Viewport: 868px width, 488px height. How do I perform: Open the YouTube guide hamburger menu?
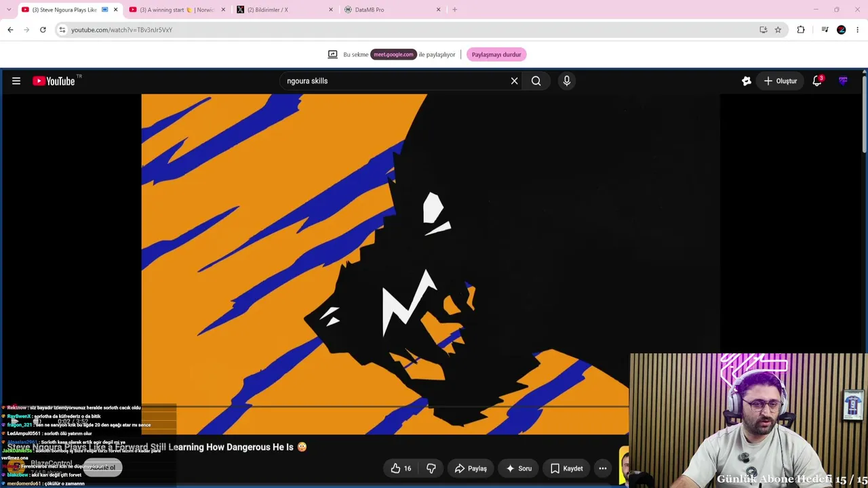(16, 81)
